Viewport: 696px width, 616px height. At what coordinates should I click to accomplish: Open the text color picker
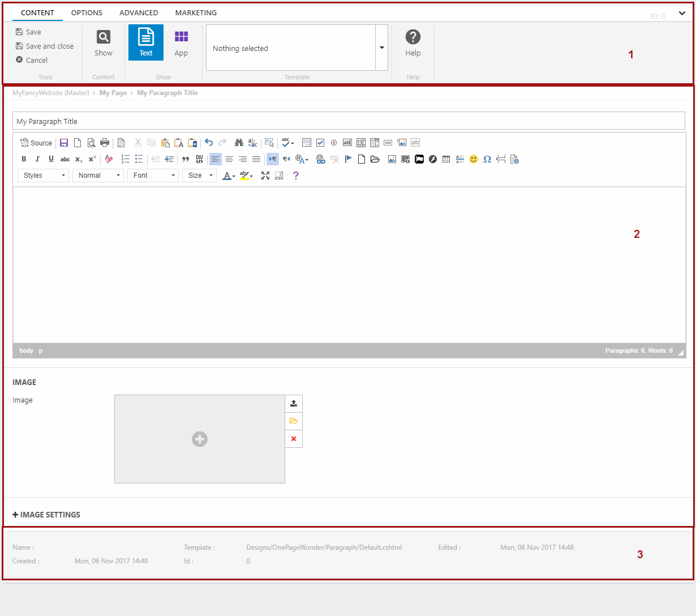(x=229, y=176)
